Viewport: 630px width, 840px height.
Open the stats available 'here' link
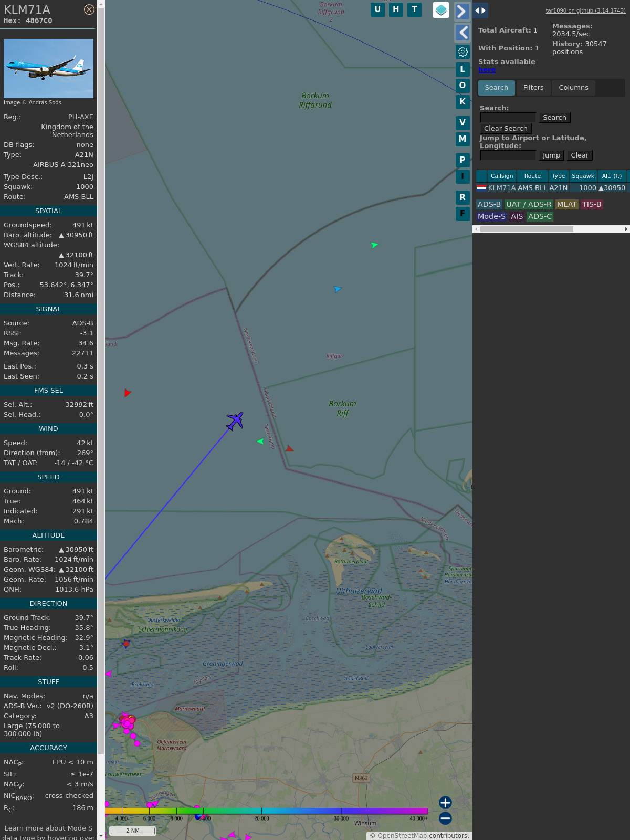(487, 70)
